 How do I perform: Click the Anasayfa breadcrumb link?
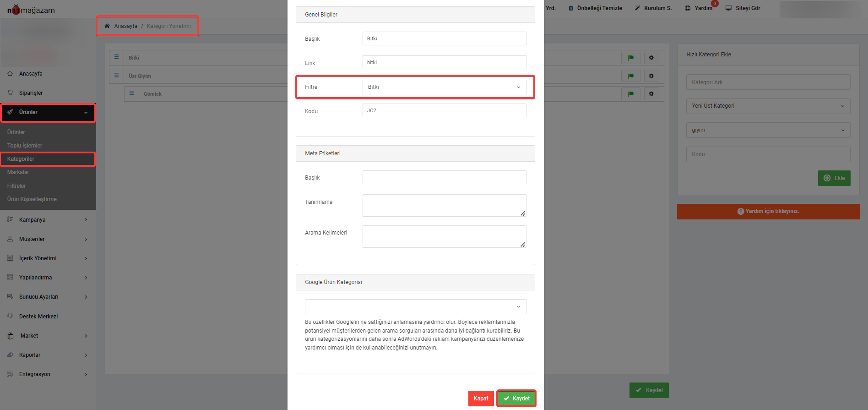click(125, 26)
